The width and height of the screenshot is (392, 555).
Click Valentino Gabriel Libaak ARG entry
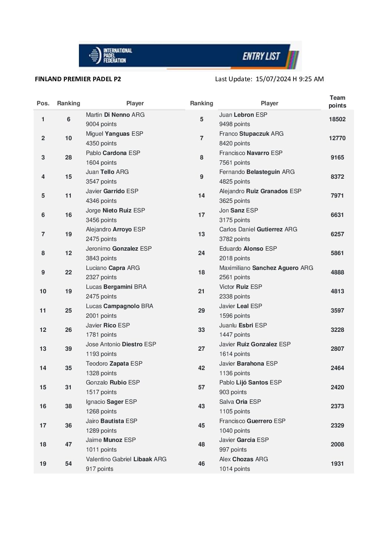(126, 459)
